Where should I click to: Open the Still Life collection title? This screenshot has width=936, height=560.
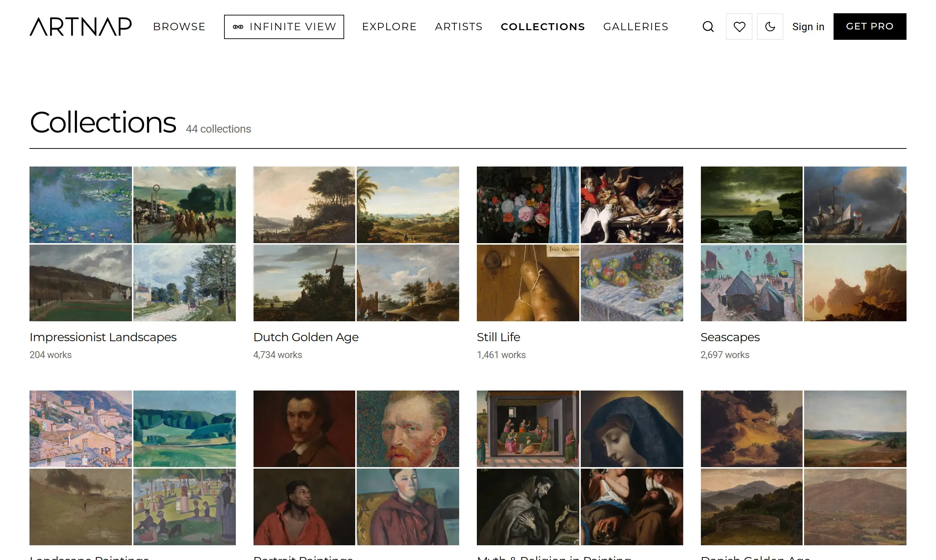[x=498, y=337]
